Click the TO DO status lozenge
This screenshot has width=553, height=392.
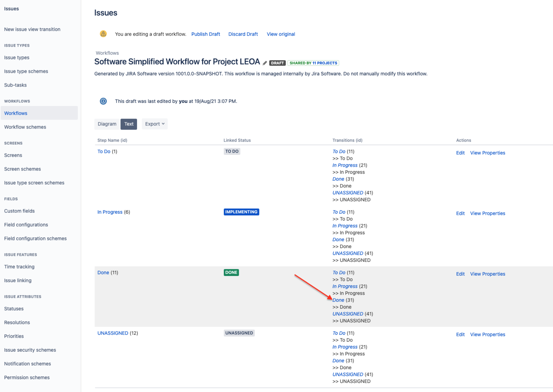[232, 151]
